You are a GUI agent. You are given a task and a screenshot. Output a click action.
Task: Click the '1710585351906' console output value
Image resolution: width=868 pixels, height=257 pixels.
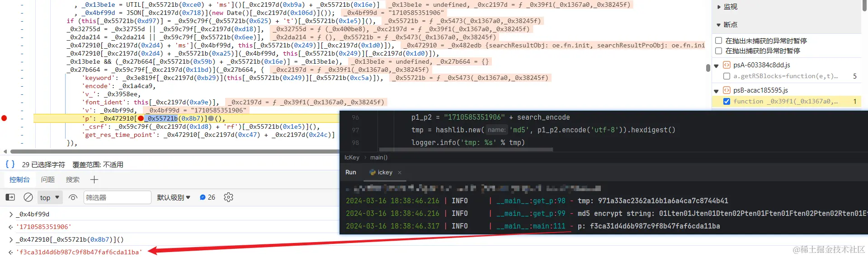tap(44, 227)
